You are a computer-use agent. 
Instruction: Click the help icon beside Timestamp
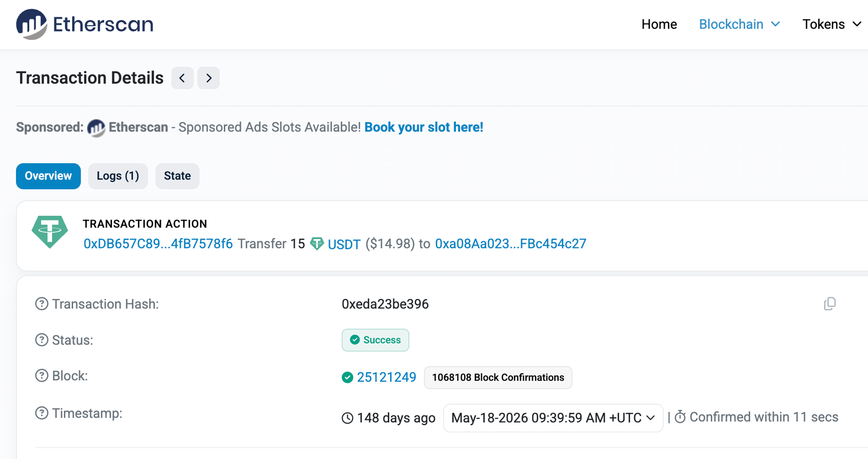[x=42, y=413]
